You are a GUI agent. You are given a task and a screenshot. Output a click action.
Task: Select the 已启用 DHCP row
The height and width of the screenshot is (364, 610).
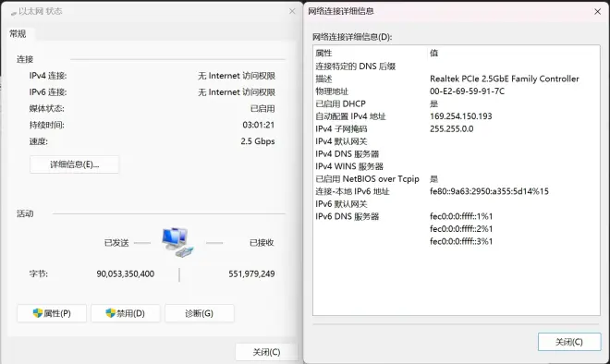click(x=456, y=103)
